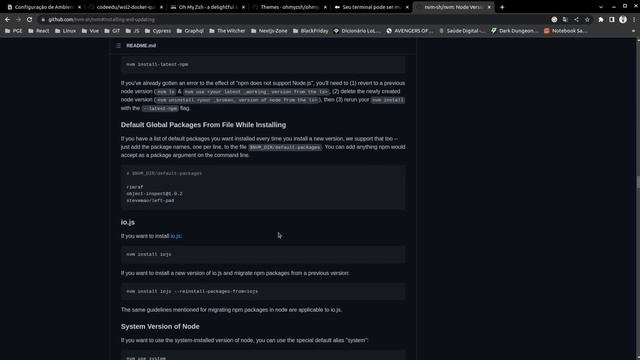Open the tab search dropdown

pyautogui.click(x=600, y=7)
